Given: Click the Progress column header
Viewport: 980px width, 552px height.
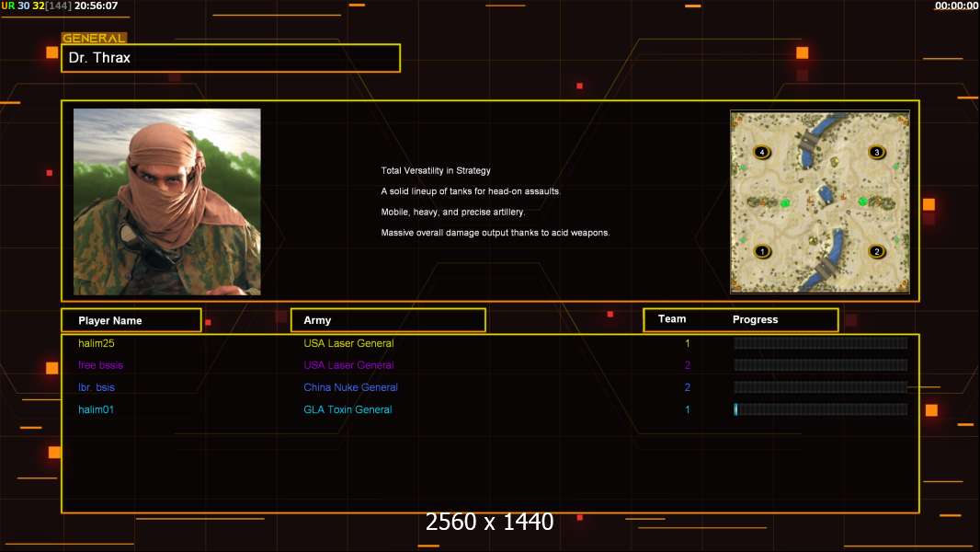Looking at the screenshot, I should tap(755, 320).
